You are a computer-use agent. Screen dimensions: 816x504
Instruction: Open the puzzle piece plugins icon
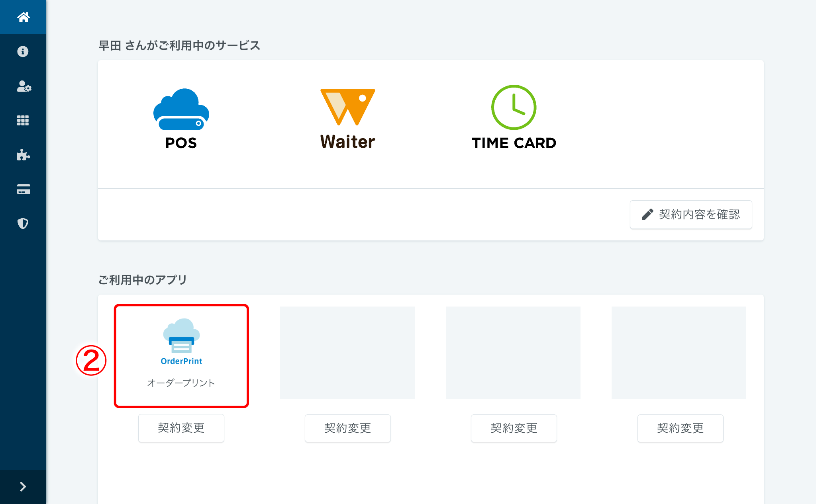[23, 155]
